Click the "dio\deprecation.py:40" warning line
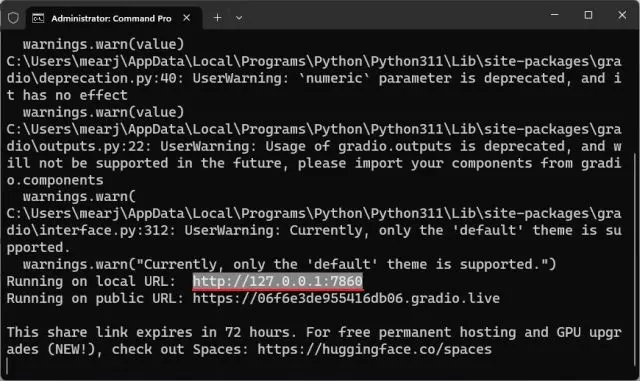The width and height of the screenshot is (640, 381). click(314, 78)
